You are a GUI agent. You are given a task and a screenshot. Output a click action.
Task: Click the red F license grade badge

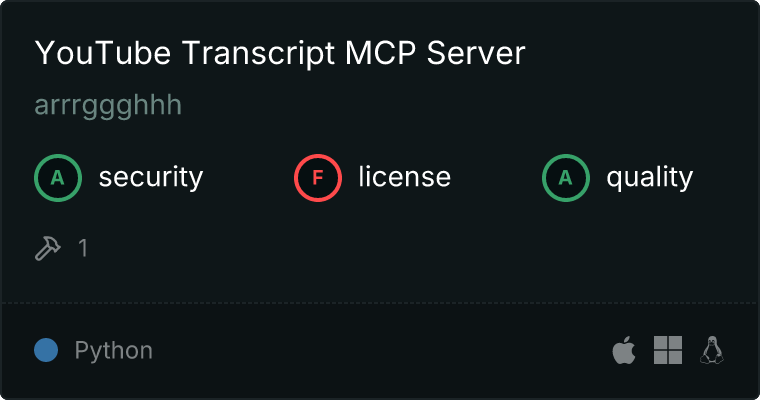click(x=317, y=178)
